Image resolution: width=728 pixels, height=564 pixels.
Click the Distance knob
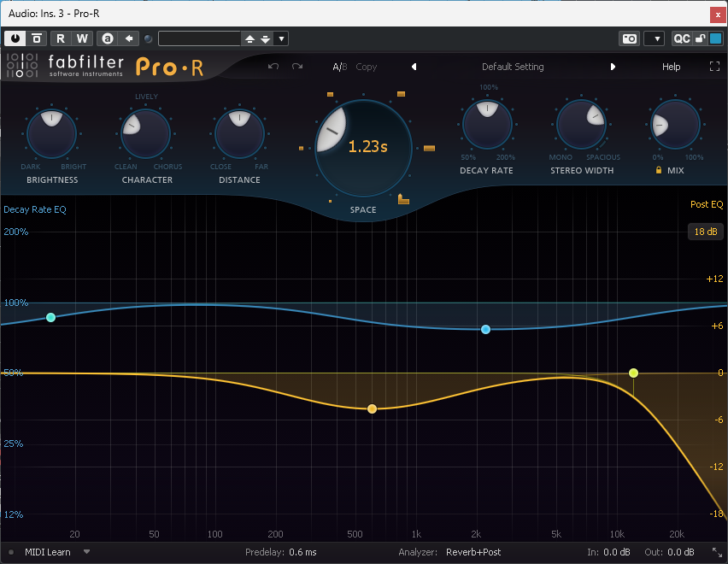239,133
